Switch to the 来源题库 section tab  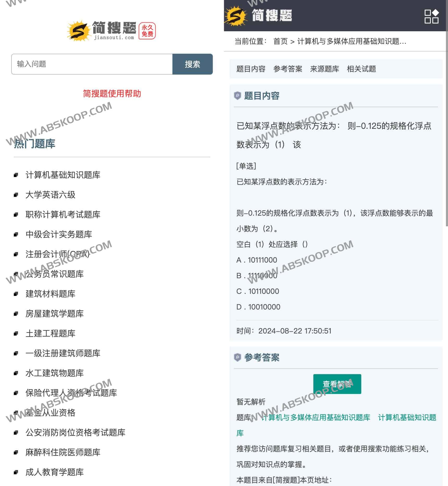[x=325, y=69]
